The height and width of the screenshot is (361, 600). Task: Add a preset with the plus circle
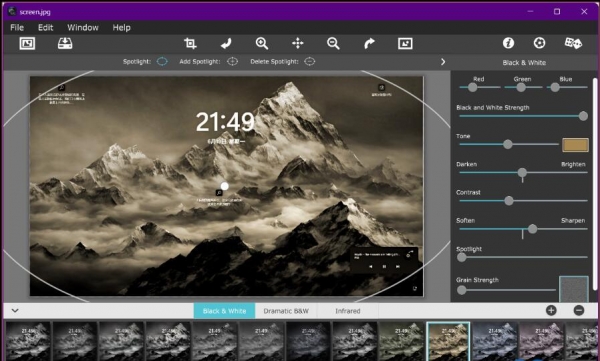click(x=551, y=310)
